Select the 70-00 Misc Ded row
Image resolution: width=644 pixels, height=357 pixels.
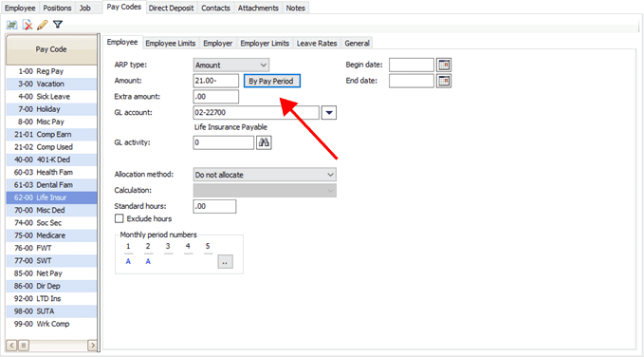[51, 211]
